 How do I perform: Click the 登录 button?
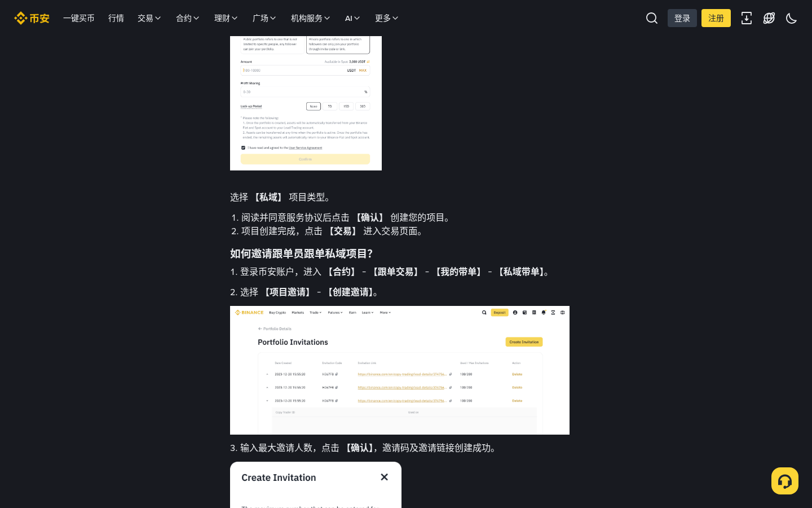pos(682,18)
